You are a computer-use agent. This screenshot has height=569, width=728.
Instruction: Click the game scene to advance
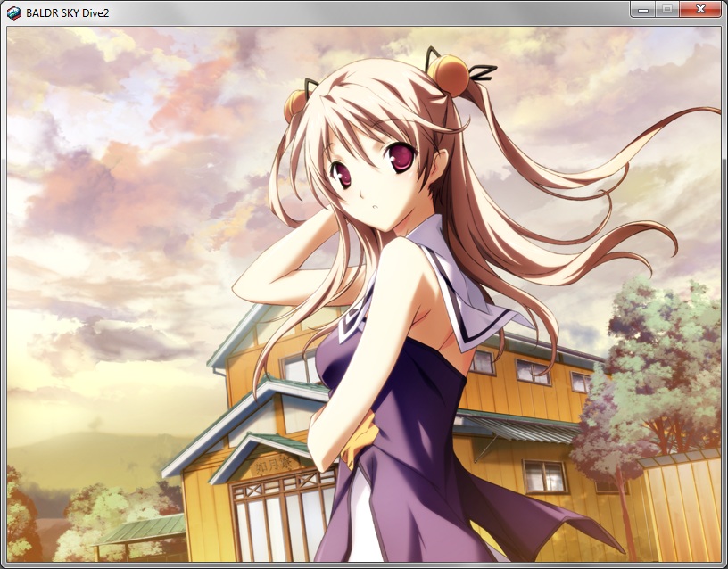(x=364, y=294)
